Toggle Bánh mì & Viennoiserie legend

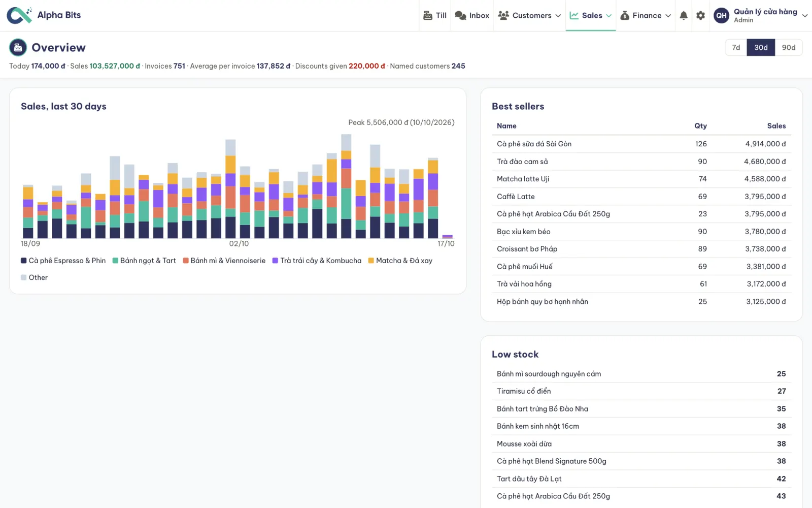coord(224,261)
